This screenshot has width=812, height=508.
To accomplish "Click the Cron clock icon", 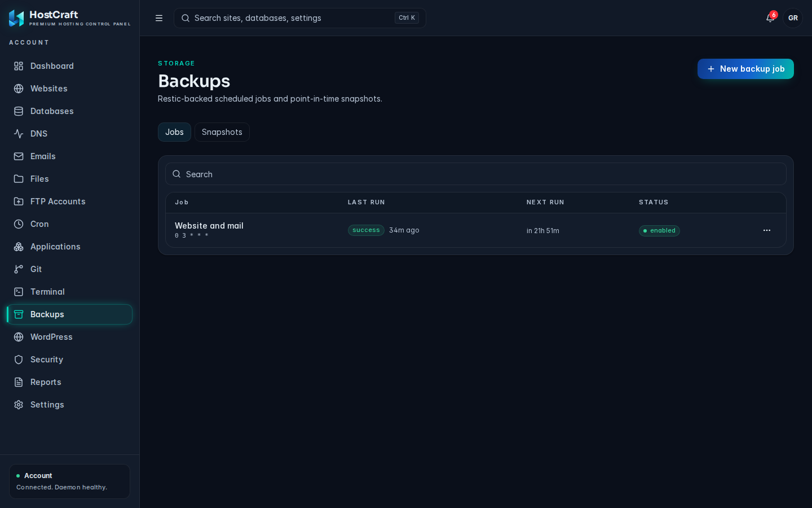I will click(x=19, y=224).
